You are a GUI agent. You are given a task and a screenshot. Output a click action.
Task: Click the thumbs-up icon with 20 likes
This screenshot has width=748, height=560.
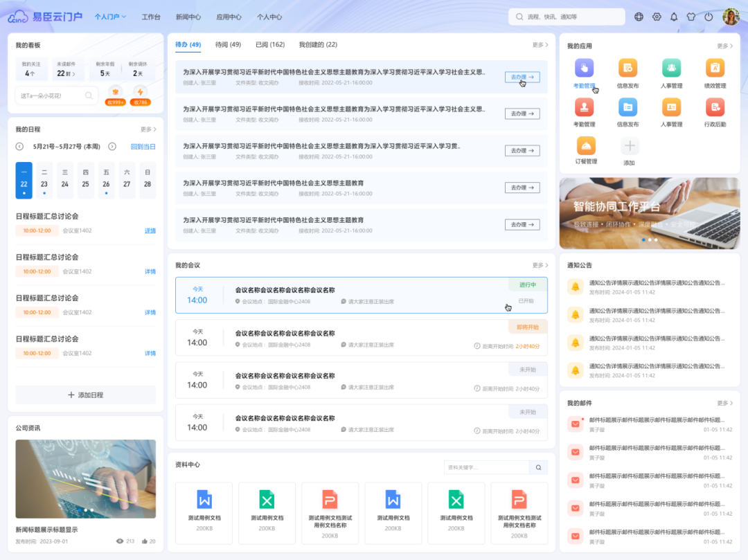tap(145, 541)
